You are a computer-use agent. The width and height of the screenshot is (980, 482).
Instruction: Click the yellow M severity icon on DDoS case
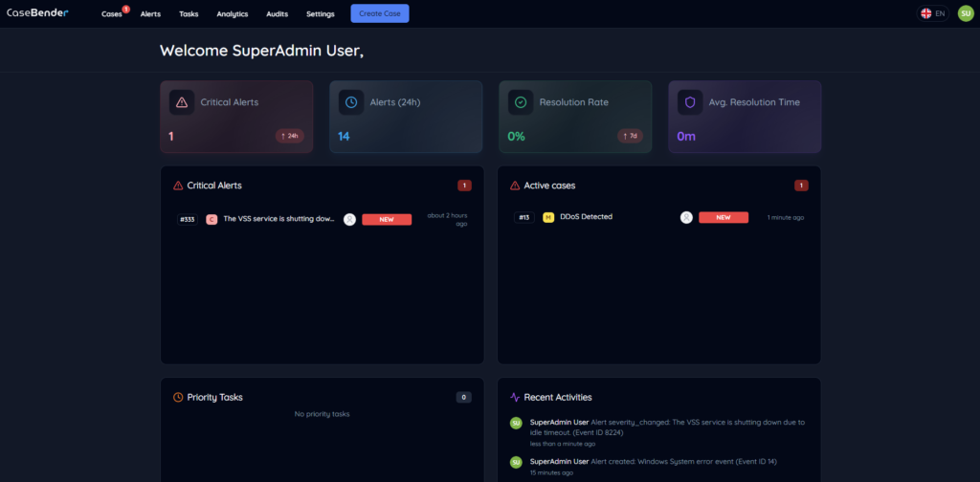(x=548, y=217)
